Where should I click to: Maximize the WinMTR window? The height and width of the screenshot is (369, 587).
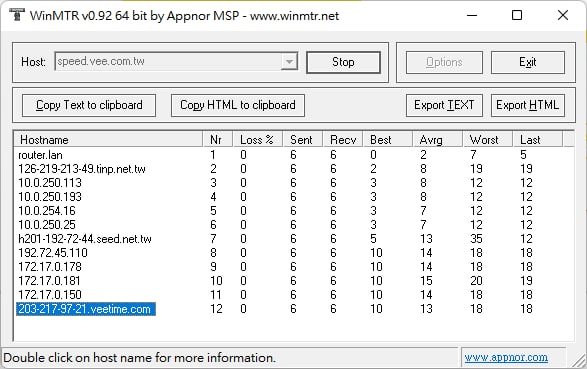click(x=517, y=15)
